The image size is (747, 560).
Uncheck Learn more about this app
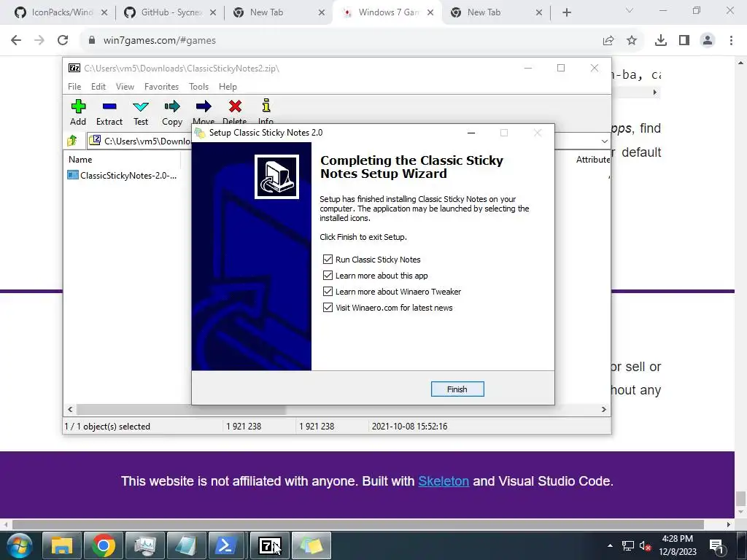328,275
